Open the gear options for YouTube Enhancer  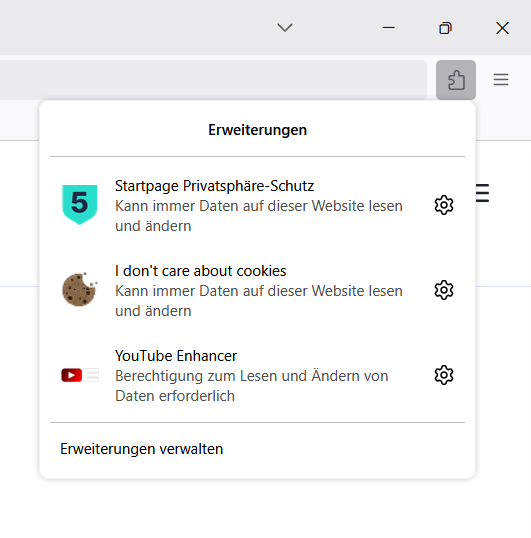click(x=444, y=375)
